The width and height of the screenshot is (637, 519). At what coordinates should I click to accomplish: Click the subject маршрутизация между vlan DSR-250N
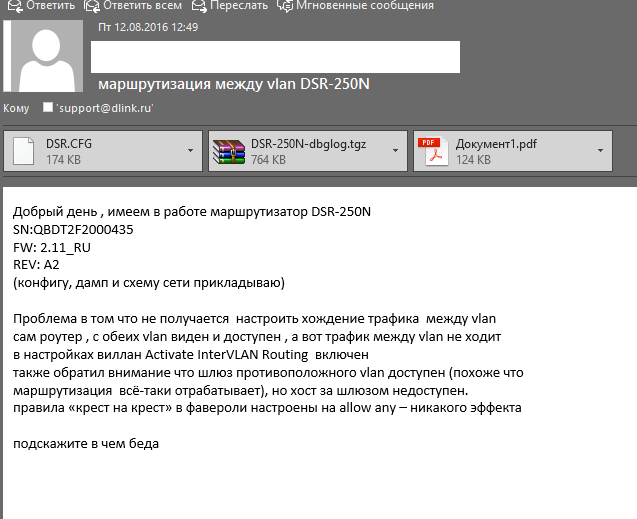[x=234, y=84]
